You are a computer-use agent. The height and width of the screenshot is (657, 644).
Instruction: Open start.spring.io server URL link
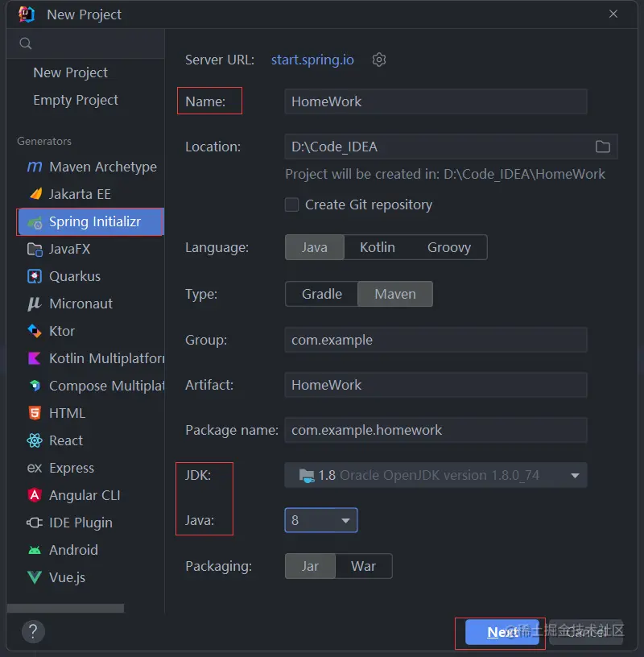tap(312, 60)
